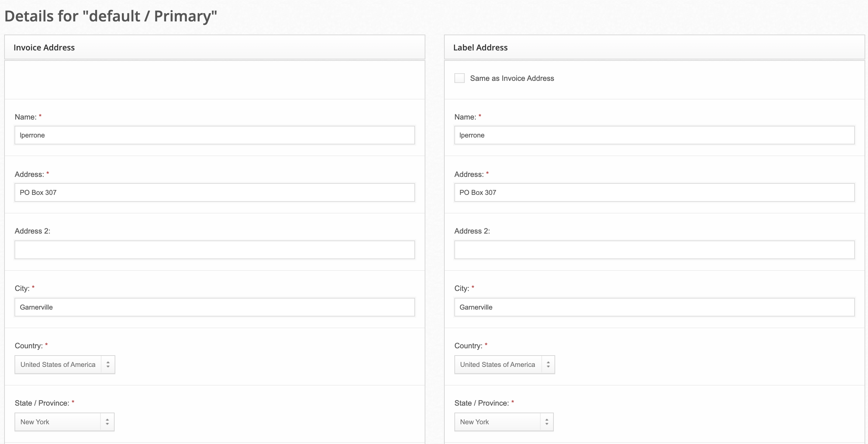868x444 pixels.
Task: Click the Invoice City field Garnerville
Action: 214,307
